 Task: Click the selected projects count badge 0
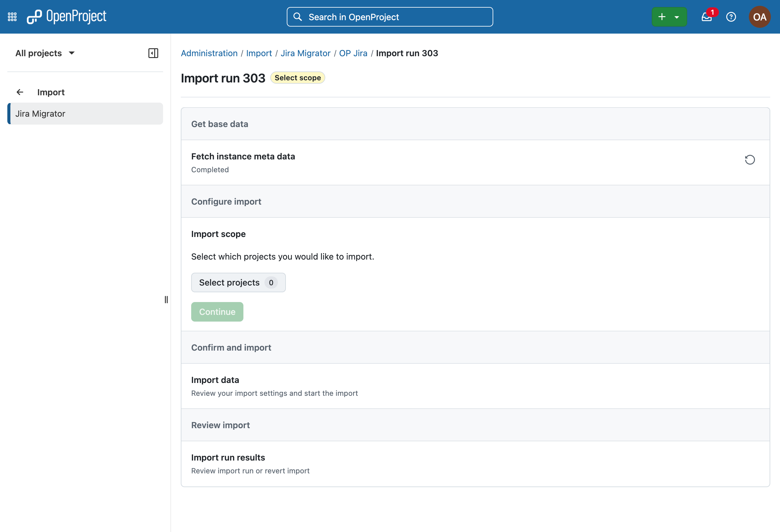tap(271, 282)
